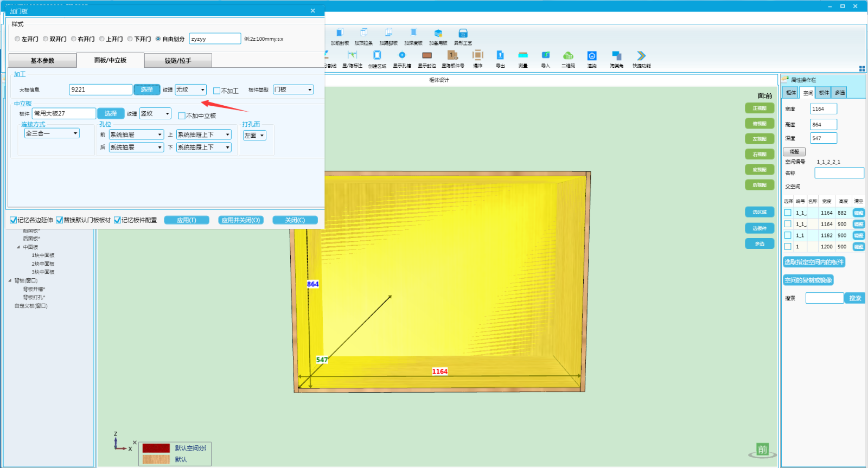Screen dimensions: 868x468
Task: Switch to the 铰链/拉手 tab
Action: (178, 61)
